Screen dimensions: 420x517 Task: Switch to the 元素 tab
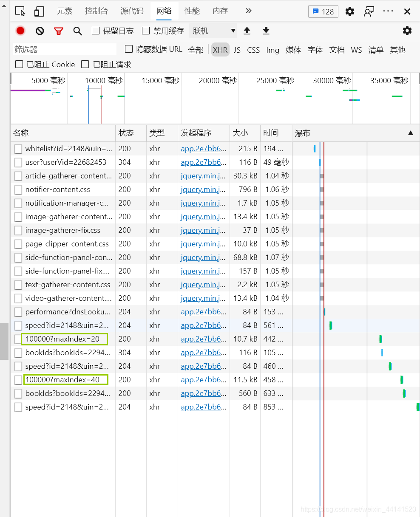[65, 11]
